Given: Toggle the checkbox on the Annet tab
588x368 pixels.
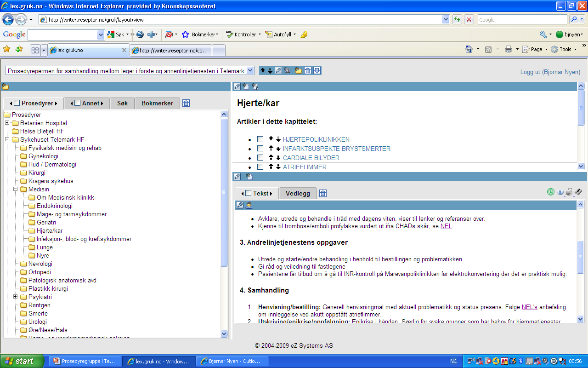Looking at the screenshot, I should (78, 103).
